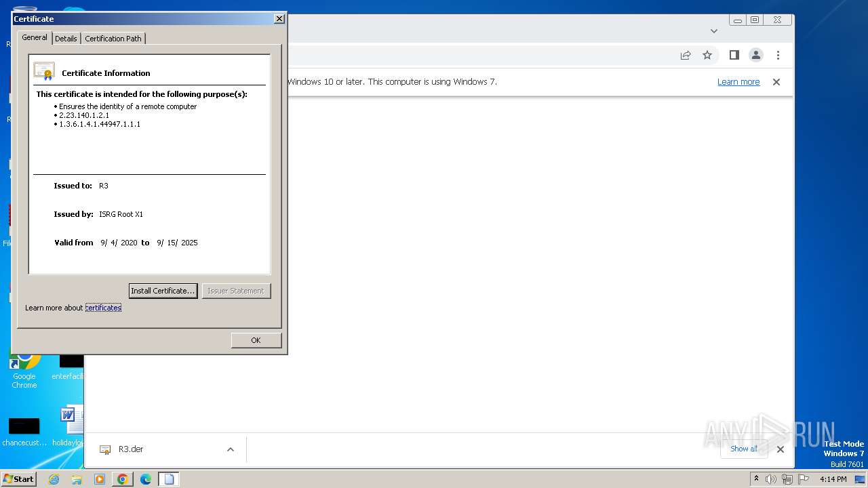Image resolution: width=868 pixels, height=488 pixels.
Task: Click the Chrome share page icon
Action: click(686, 56)
